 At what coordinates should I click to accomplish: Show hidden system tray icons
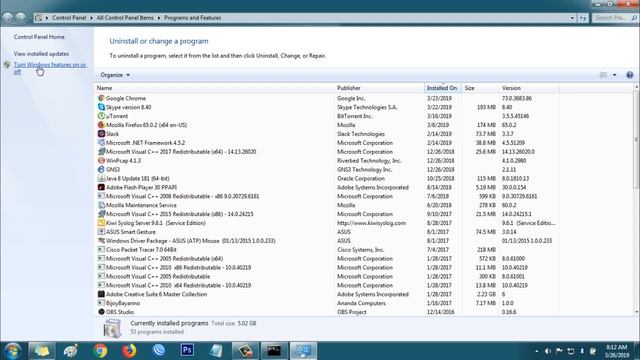click(536, 351)
